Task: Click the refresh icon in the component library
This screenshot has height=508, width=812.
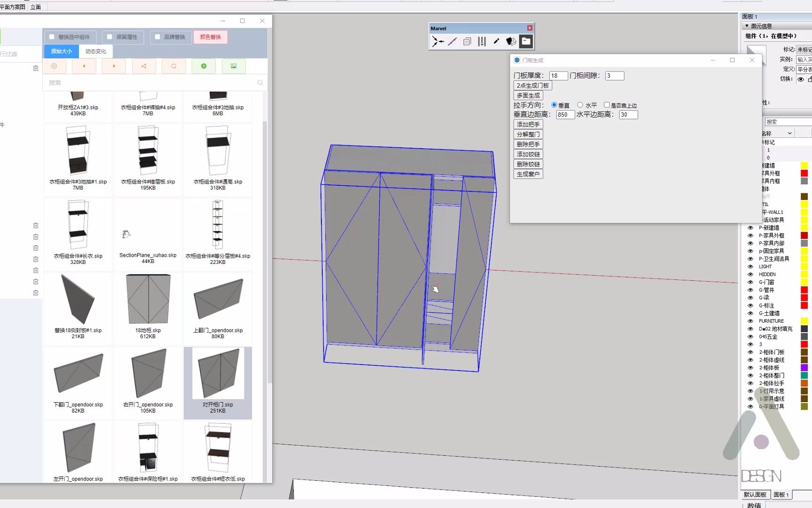Action: pos(174,66)
